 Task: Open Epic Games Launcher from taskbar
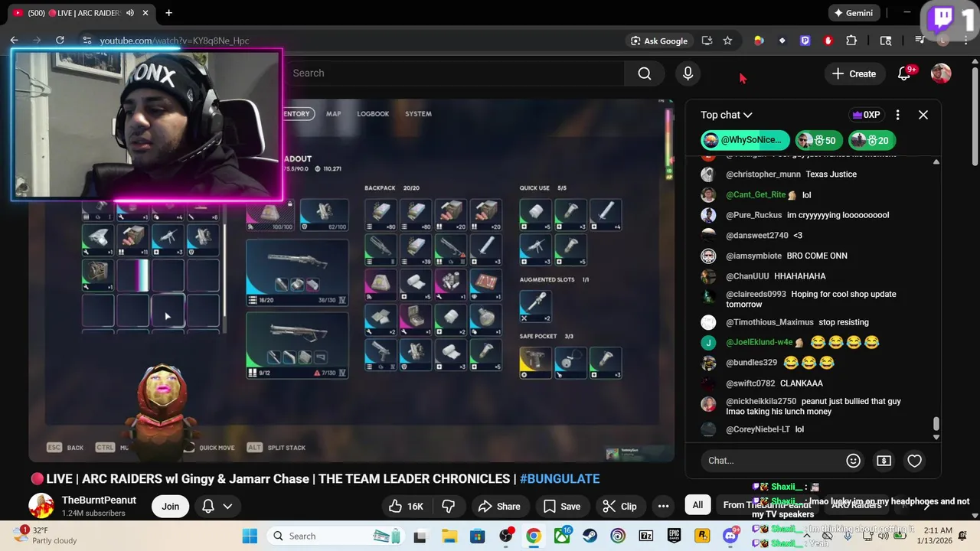click(674, 536)
